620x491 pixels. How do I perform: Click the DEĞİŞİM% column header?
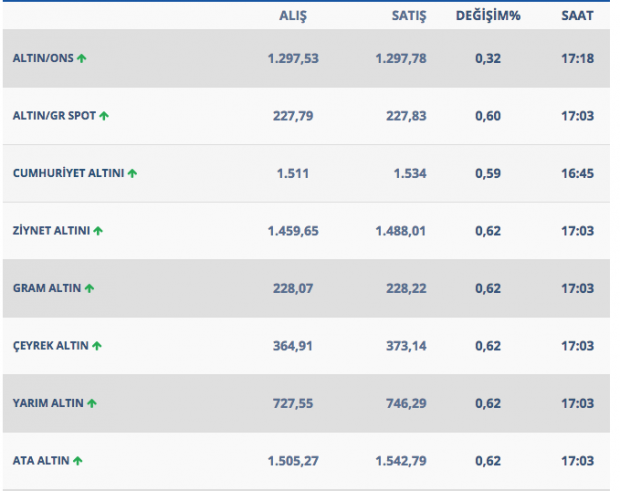coord(489,16)
